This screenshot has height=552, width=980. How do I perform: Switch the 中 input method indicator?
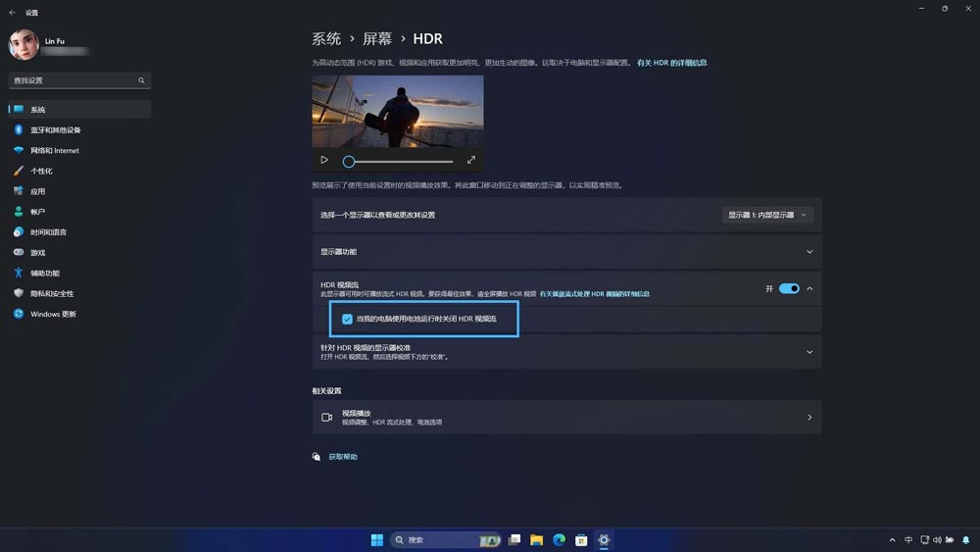point(908,540)
